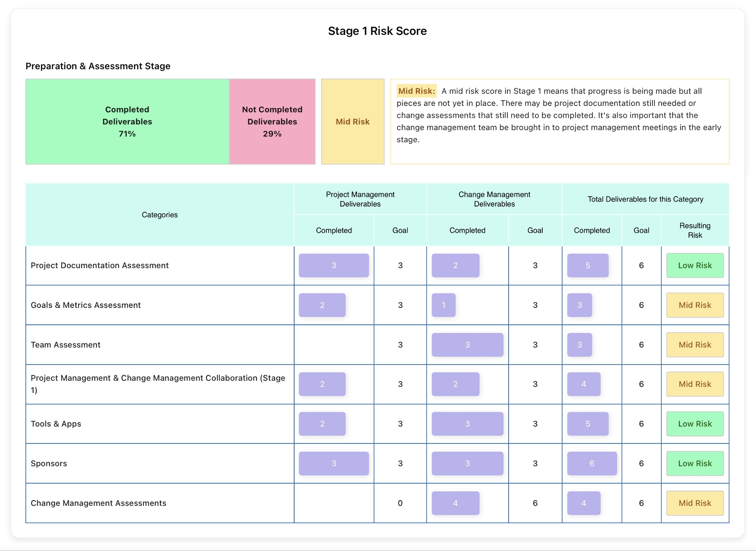
Task: Click the yellow Mid Risk summary card
Action: click(353, 122)
